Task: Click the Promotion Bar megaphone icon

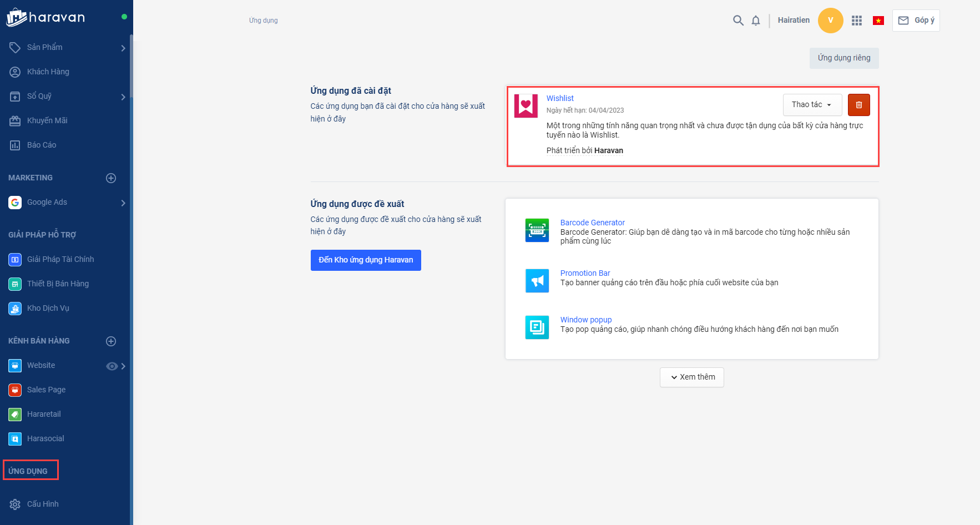Action: [537, 281]
